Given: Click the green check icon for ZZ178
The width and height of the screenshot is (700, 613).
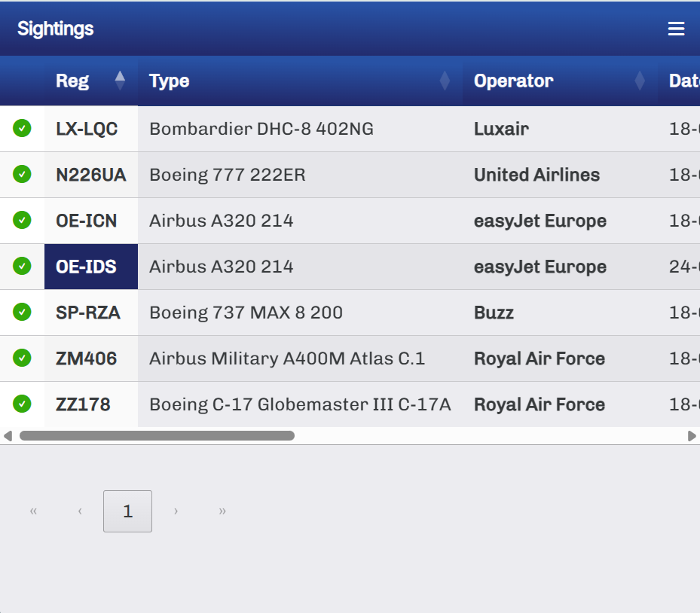Looking at the screenshot, I should point(22,404).
